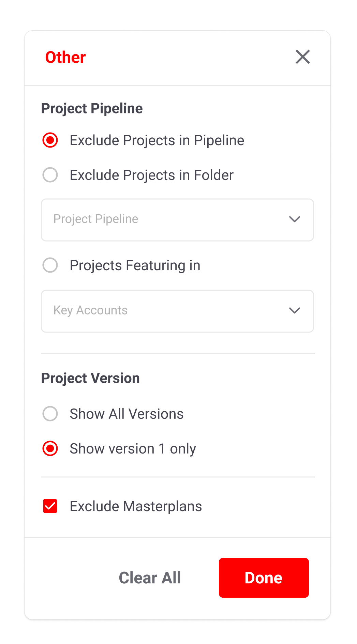This screenshot has width=357, height=644.
Task: Close the Other filter dialog
Action: click(x=302, y=57)
